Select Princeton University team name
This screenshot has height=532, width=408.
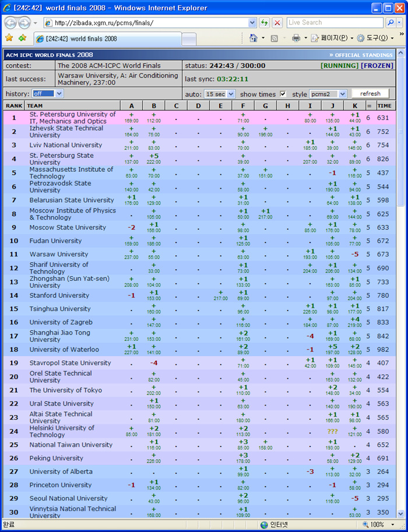[61, 485]
